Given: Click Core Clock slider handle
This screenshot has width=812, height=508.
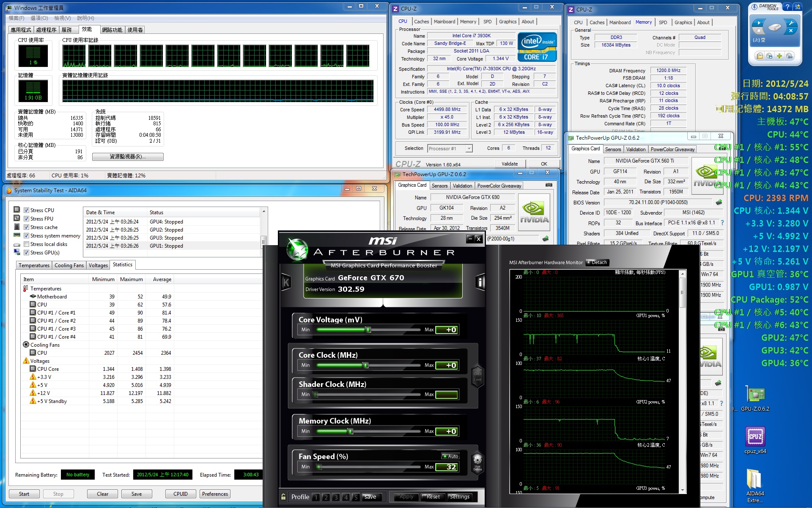Looking at the screenshot, I should (365, 365).
